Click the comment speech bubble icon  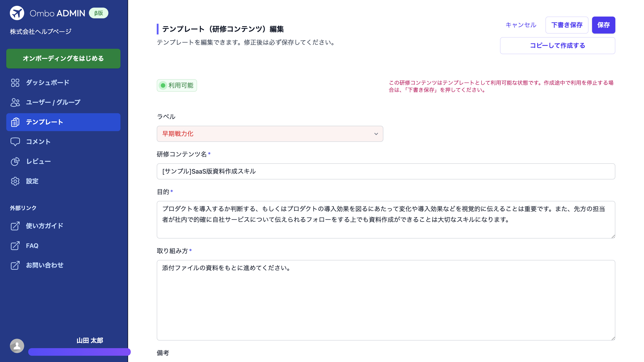pos(15,142)
